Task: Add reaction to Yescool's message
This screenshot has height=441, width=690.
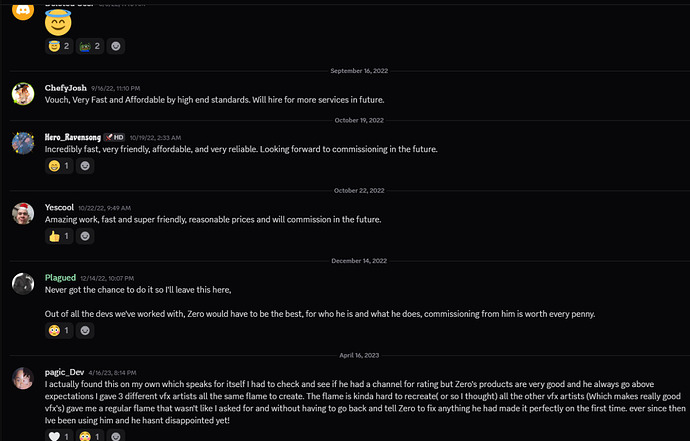Action: coord(85,236)
